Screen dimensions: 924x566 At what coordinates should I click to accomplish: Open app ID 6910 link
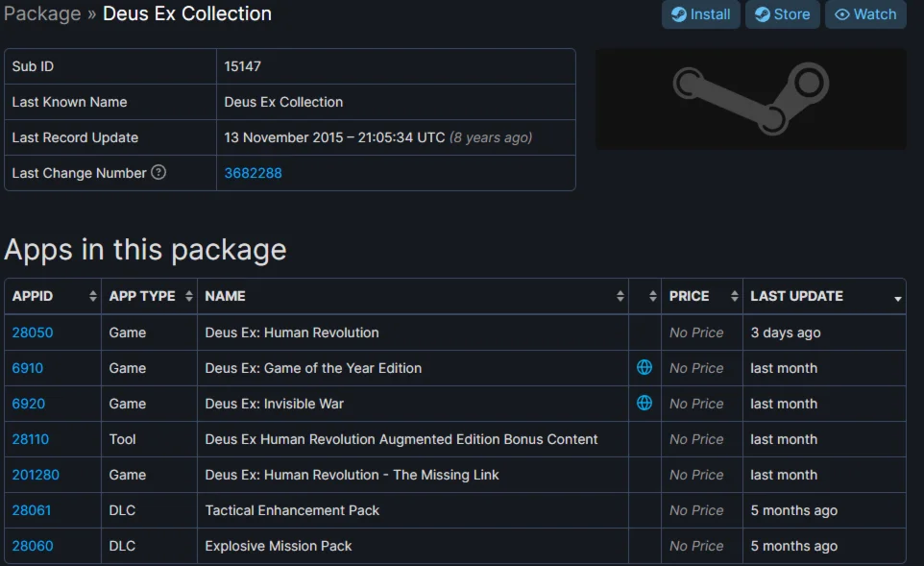click(x=28, y=368)
